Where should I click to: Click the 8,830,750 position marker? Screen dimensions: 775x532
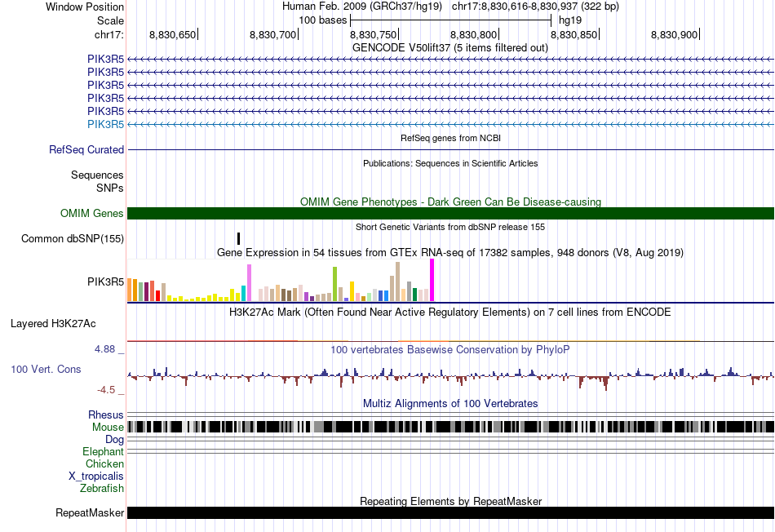pos(373,34)
